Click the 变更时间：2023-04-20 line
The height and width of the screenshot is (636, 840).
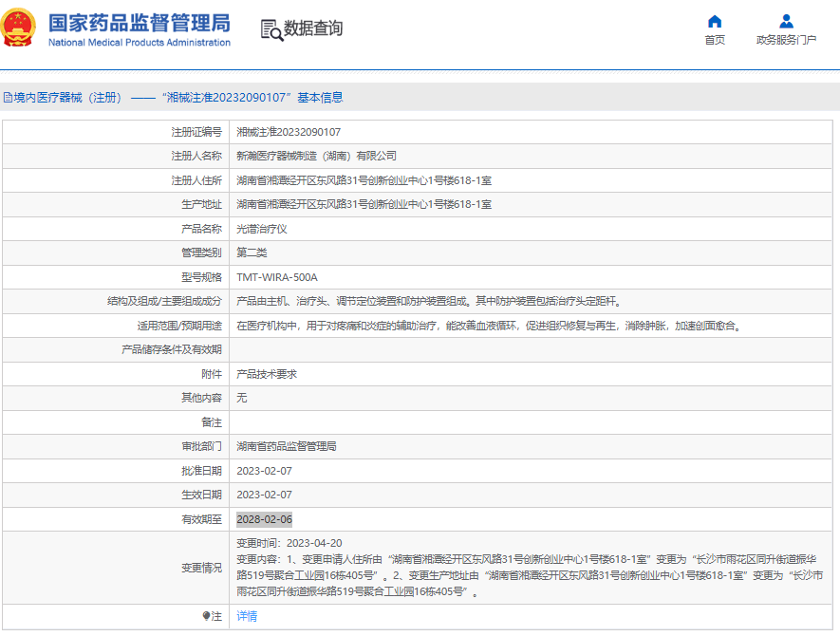point(289,543)
